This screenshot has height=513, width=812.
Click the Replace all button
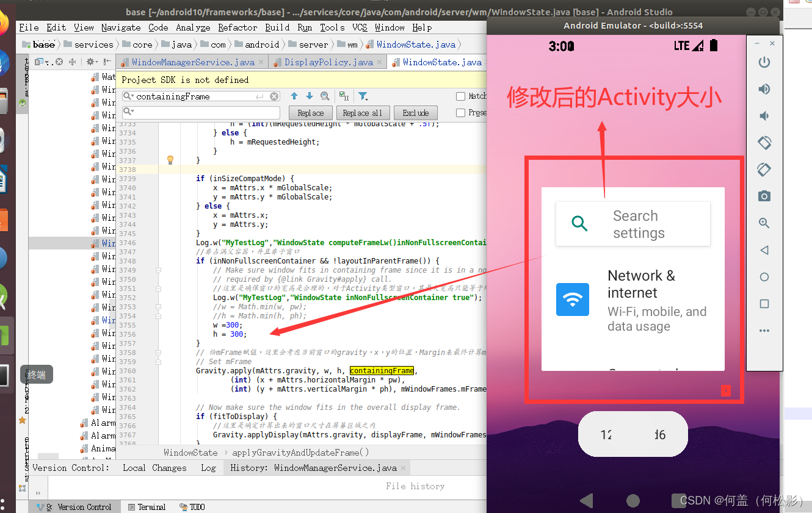[363, 113]
